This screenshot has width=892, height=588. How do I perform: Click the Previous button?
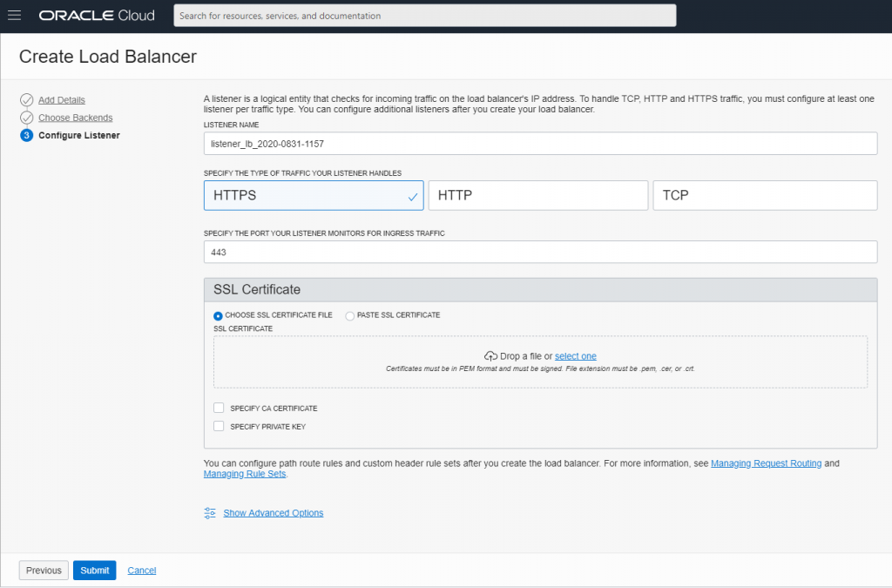[x=44, y=571]
